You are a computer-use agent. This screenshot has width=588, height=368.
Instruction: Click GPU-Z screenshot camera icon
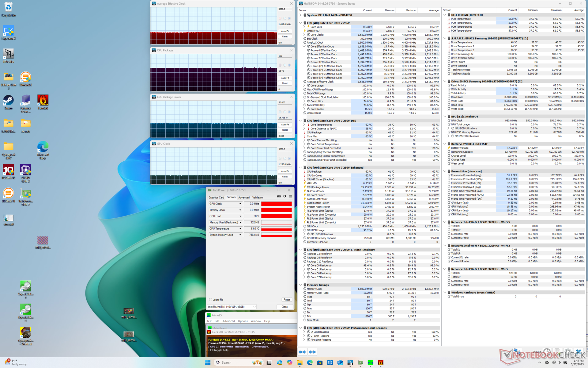point(279,196)
